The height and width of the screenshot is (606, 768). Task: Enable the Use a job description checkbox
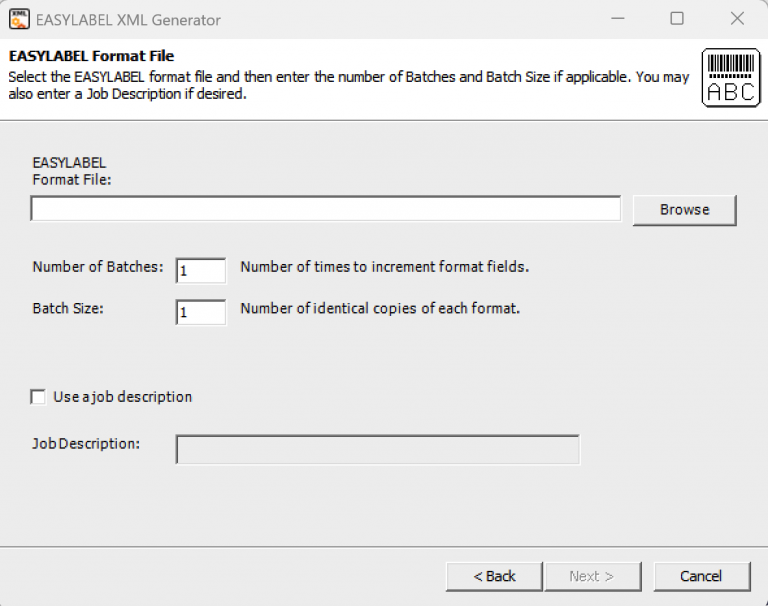point(38,397)
